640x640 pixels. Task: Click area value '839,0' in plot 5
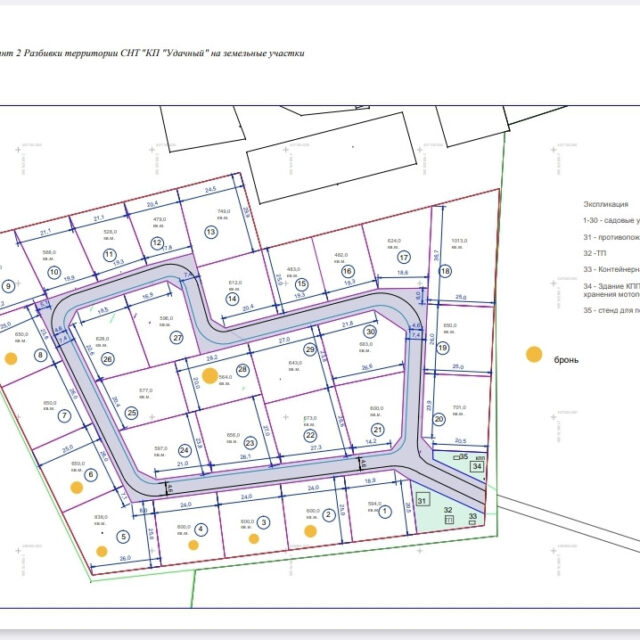101,517
